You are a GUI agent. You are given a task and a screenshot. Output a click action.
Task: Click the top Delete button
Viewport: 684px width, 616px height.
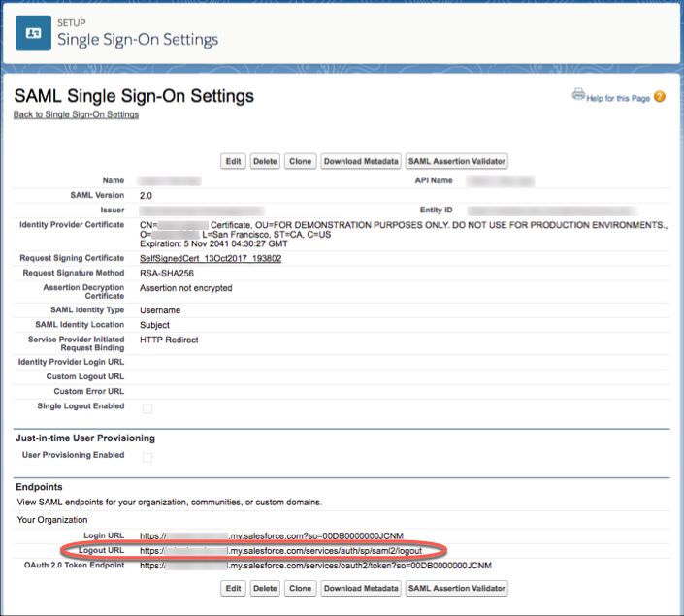[x=265, y=161]
